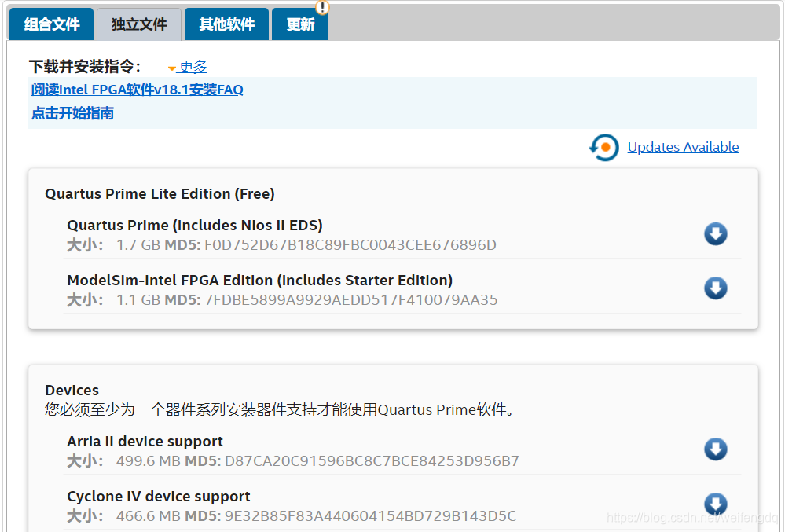
Task: Click the Arria II device support title
Action: (145, 442)
